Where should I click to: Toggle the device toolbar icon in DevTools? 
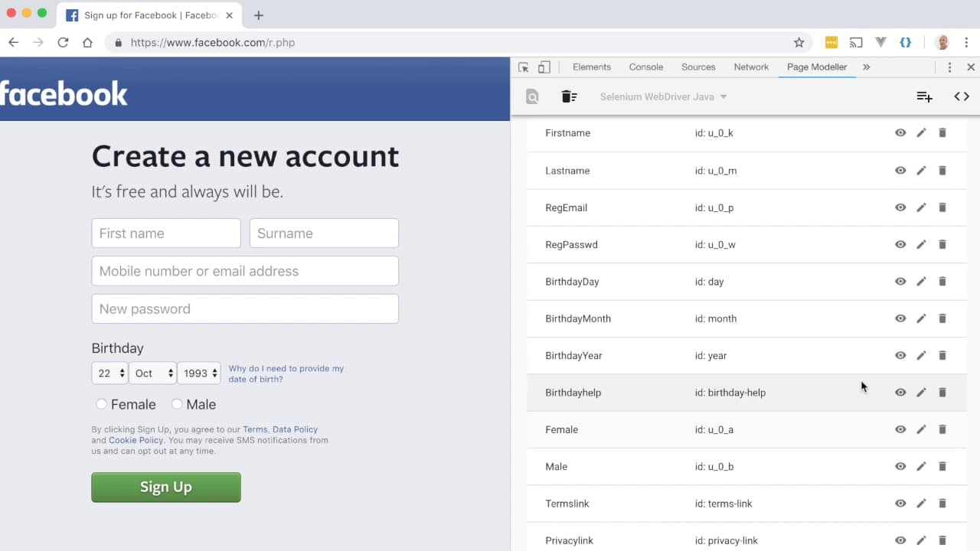(x=544, y=67)
